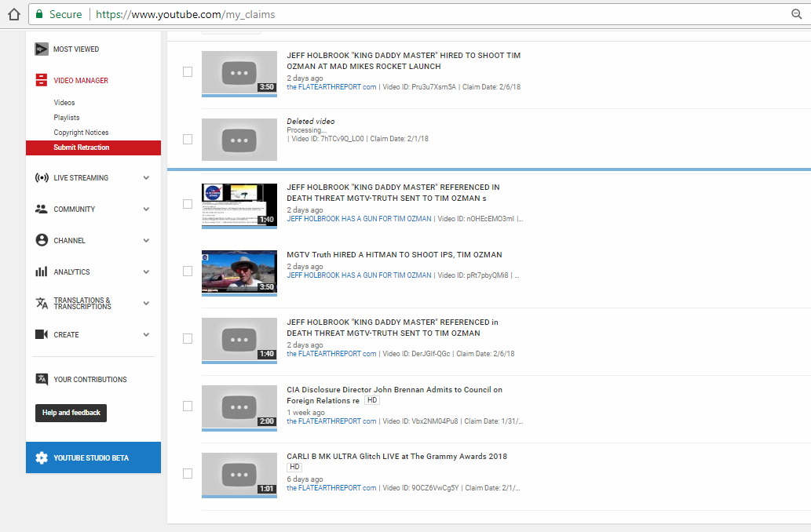
Task: Open placeholder thumbnail of CIA Disclosure video
Action: 239,408
